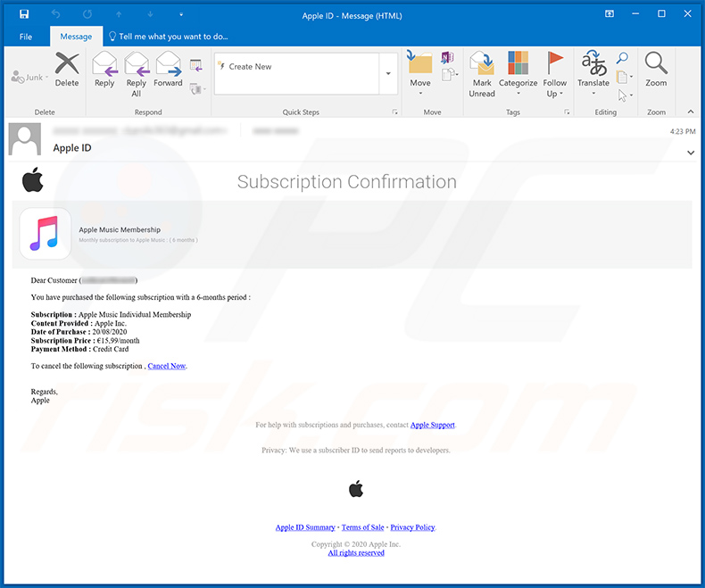Click the Apple Music Membership title text
Image resolution: width=705 pixels, height=588 pixels.
click(x=120, y=229)
